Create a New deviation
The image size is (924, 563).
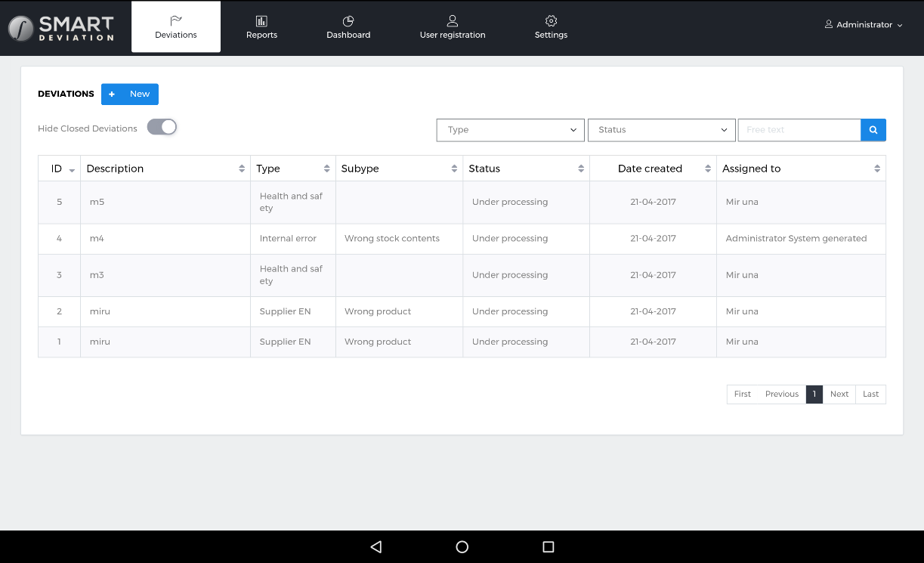[x=130, y=94]
